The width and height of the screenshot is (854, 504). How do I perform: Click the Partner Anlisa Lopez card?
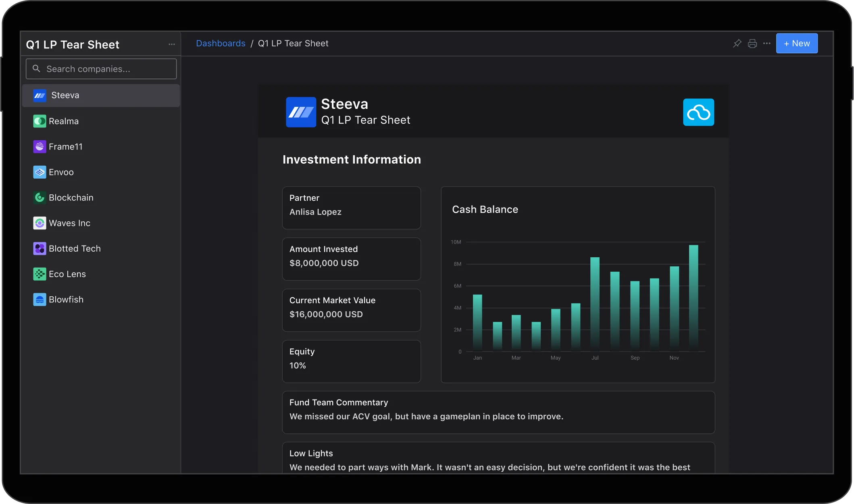tap(352, 208)
